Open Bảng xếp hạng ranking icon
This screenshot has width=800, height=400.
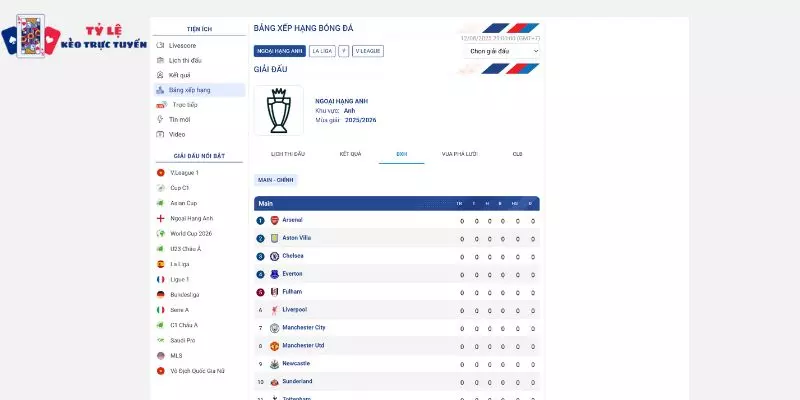pos(160,90)
